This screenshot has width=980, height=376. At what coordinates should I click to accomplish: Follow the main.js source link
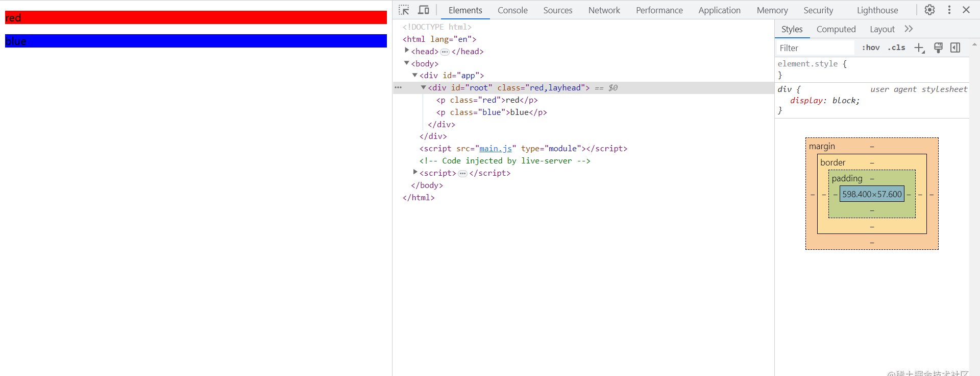click(495, 149)
